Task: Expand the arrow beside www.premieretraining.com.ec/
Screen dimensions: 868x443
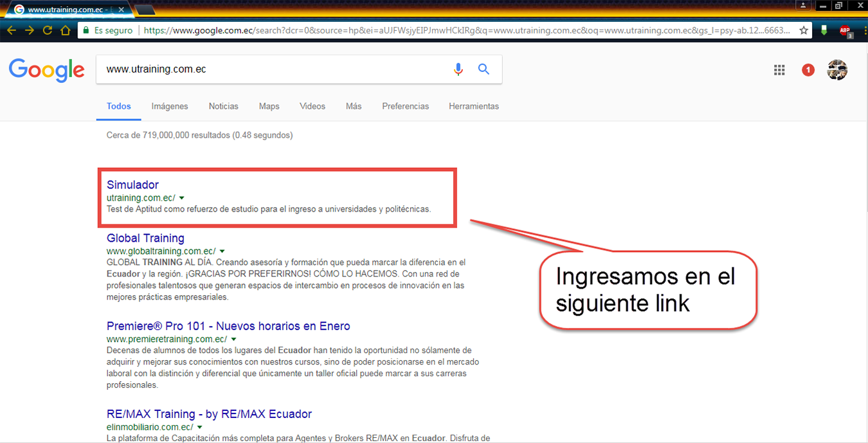Action: [233, 339]
